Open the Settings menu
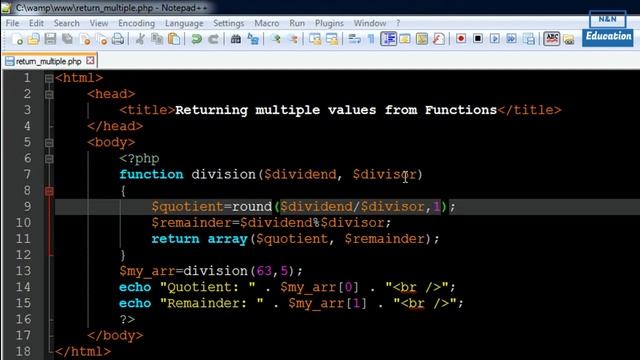640x360 pixels. pyautogui.click(x=228, y=23)
